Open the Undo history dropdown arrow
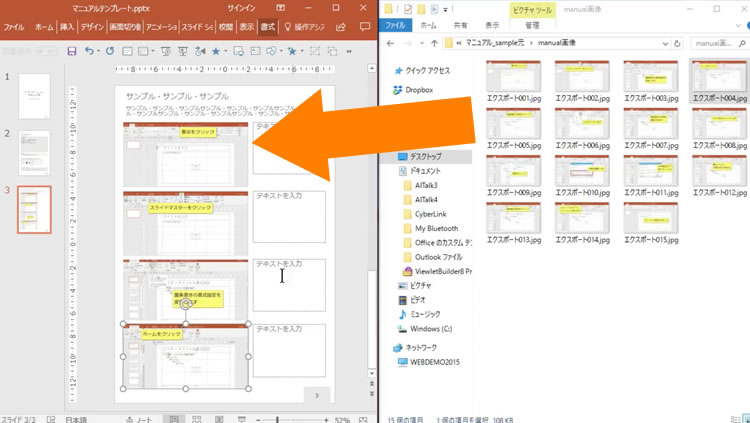 coord(98,51)
